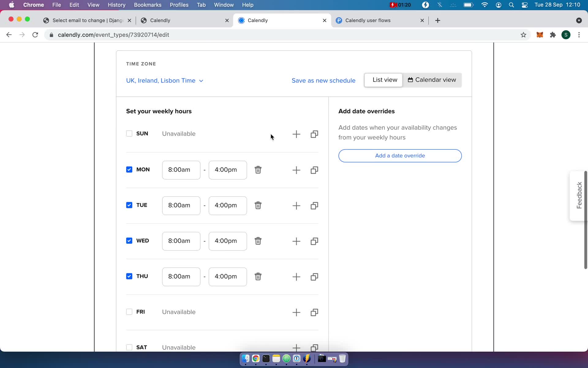588x368 pixels.
Task: Click the copy icon next to Thursday
Action: click(314, 276)
